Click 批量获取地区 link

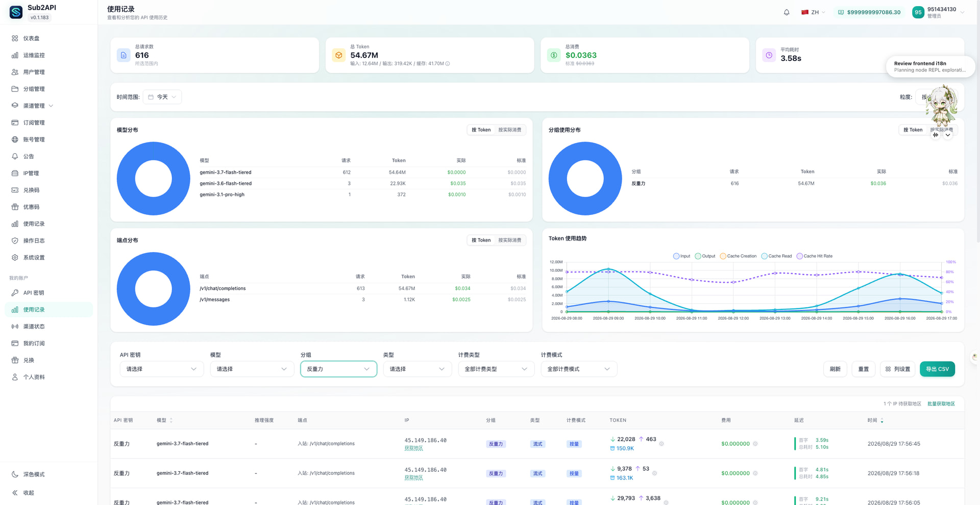(941, 404)
